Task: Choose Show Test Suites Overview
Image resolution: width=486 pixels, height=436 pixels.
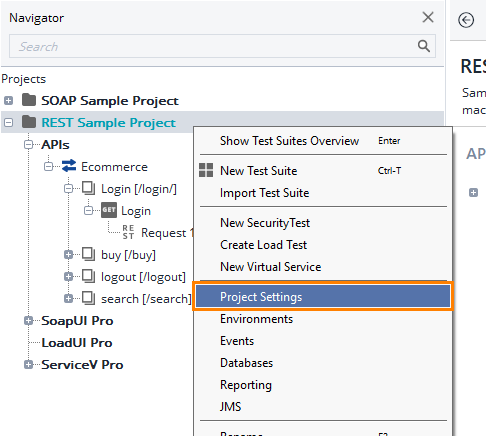Action: point(323,141)
